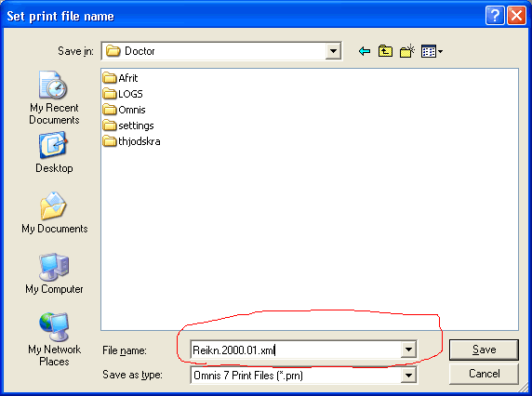Viewport: 532px width, 396px height.
Task: Expand the File name history dropdown
Action: [408, 350]
